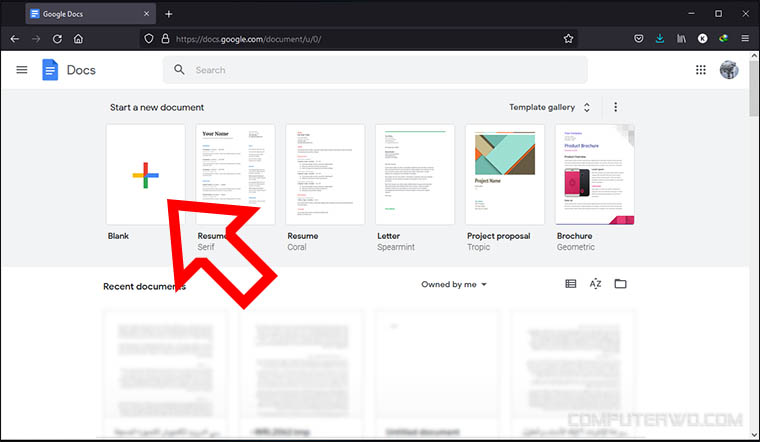Image resolution: width=760 pixels, height=442 pixels.
Task: Open the Google account profile avatar
Action: pos(728,70)
